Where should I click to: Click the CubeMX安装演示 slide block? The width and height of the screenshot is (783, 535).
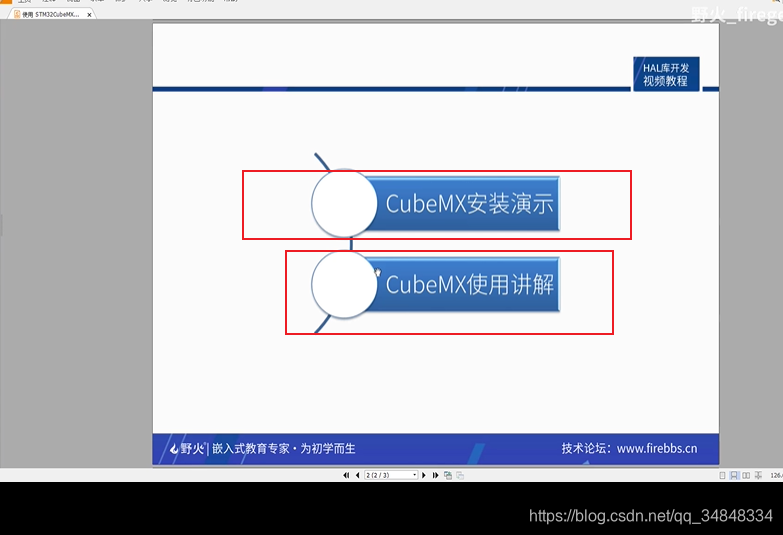(462, 203)
